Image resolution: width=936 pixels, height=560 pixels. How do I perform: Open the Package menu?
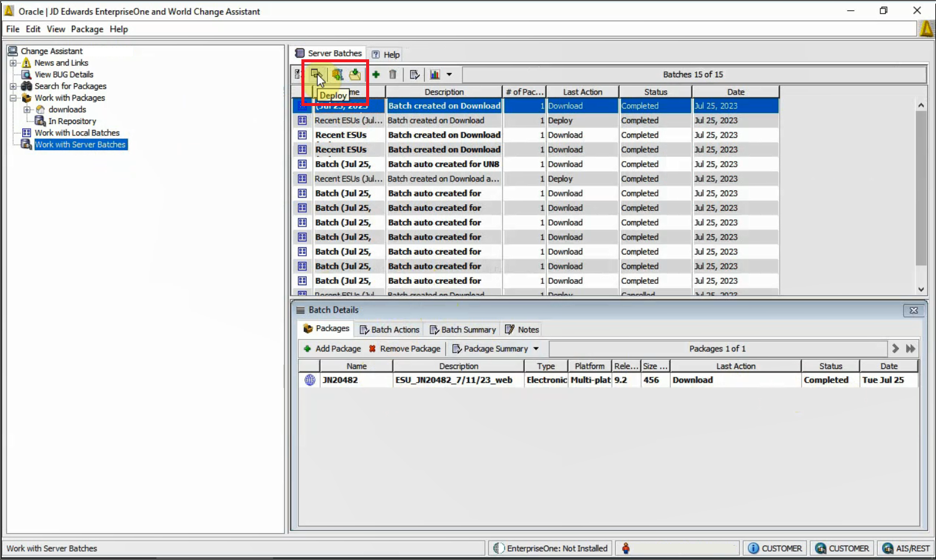point(87,29)
